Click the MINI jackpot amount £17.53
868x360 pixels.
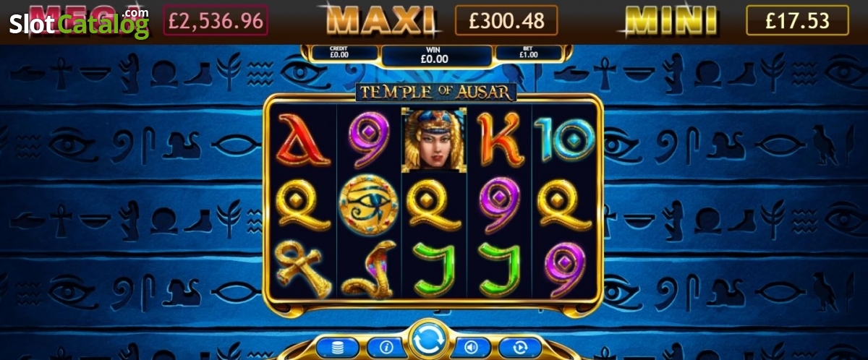tap(798, 21)
